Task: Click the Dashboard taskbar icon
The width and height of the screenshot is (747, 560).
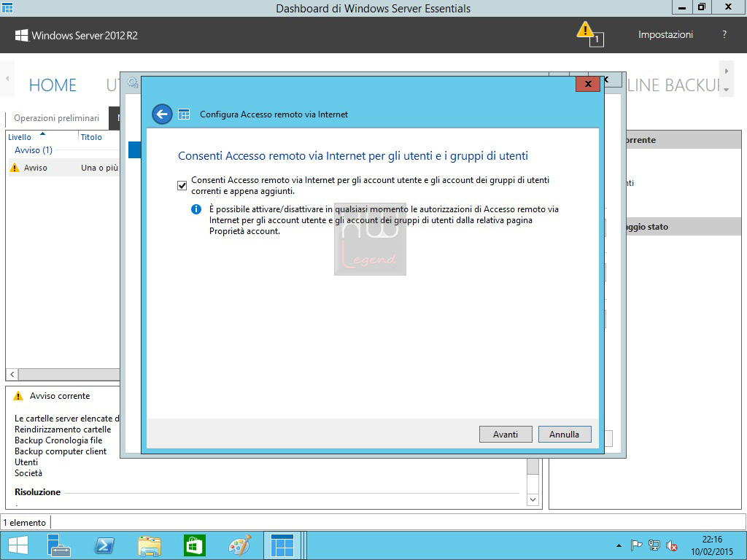Action: (282, 545)
